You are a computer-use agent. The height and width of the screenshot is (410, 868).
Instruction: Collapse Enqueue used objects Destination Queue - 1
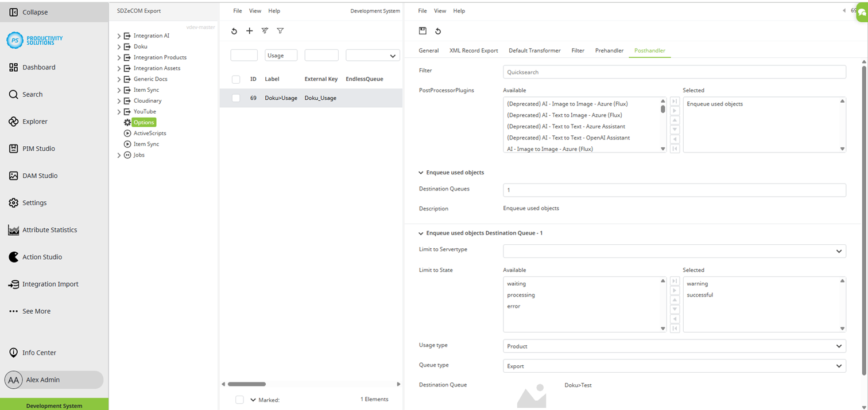421,233
